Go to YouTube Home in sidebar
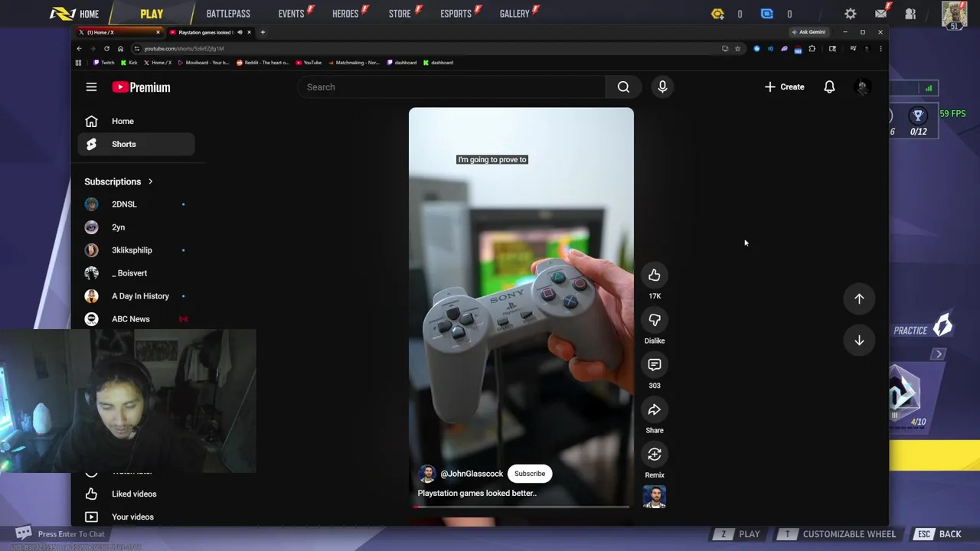The height and width of the screenshot is (551, 980). pyautogui.click(x=136, y=121)
